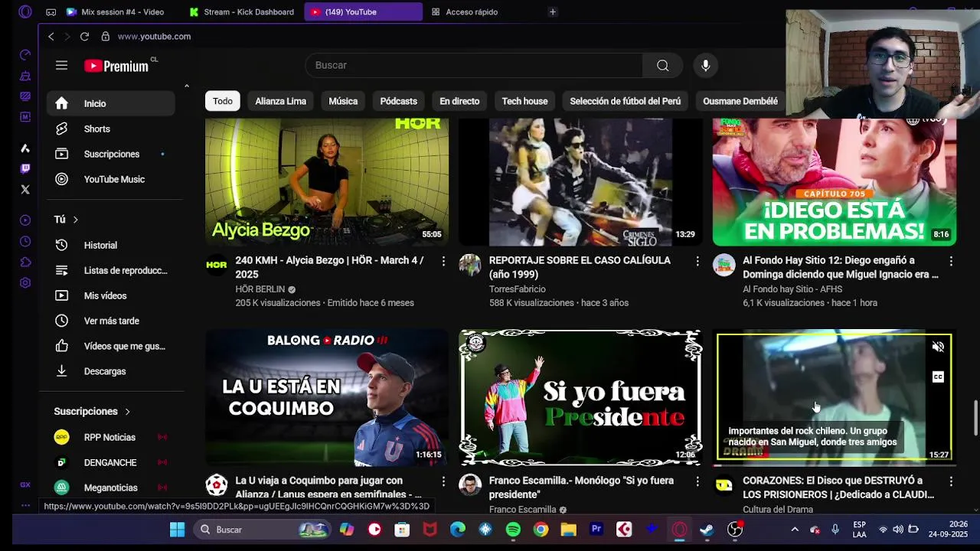Click the Opera GX logo menu
Screen dimensions: 980x551
pyautogui.click(x=25, y=11)
